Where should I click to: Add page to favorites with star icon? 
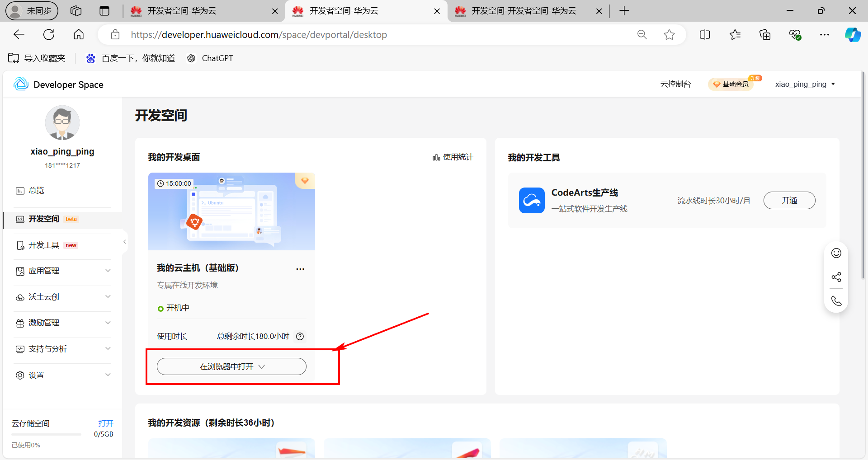point(669,35)
